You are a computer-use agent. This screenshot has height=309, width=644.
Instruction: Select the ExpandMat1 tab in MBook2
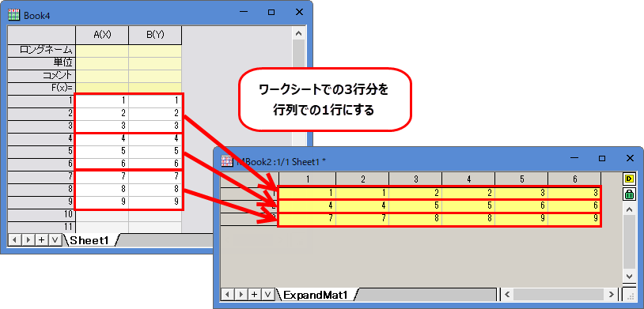[x=316, y=295]
